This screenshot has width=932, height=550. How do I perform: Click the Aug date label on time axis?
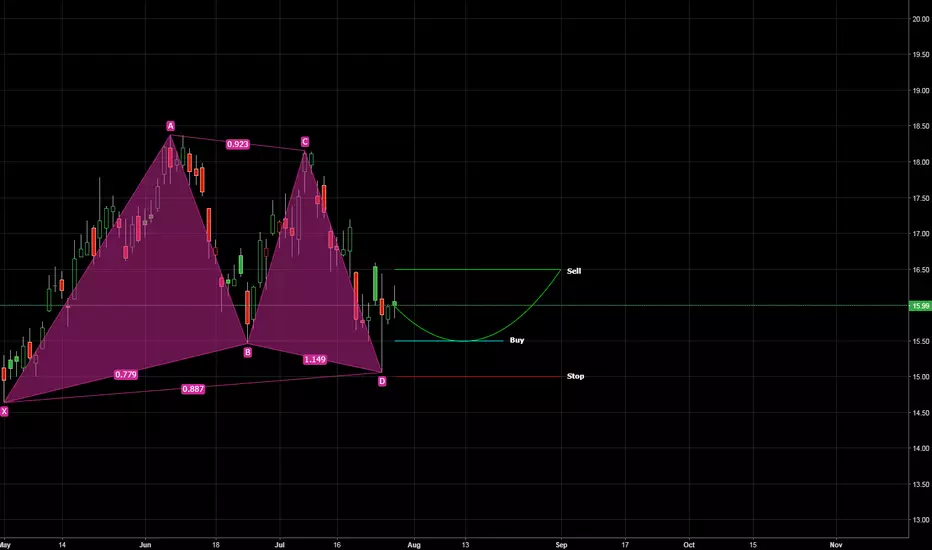(x=414, y=545)
